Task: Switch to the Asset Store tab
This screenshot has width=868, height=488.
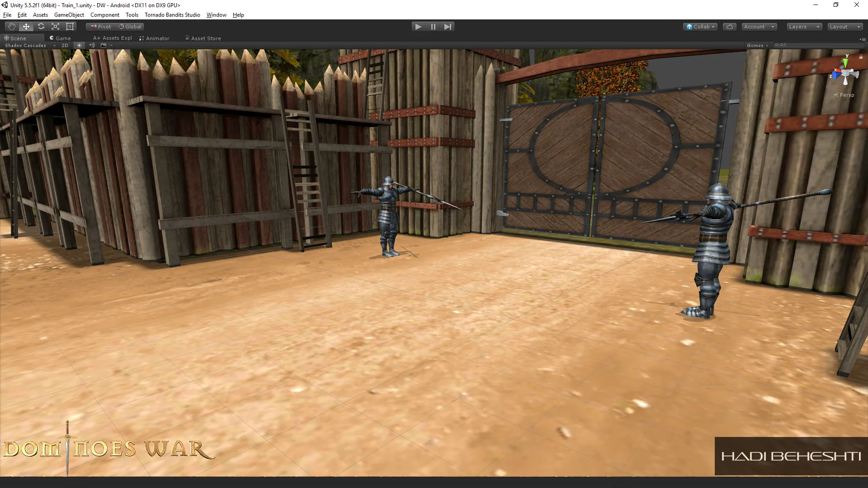Action: click(x=203, y=38)
